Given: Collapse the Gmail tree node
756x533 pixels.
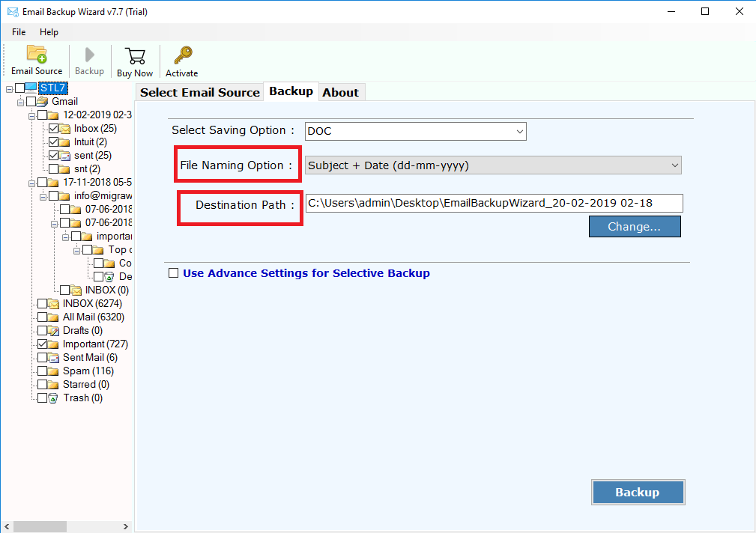Looking at the screenshot, I should 20,103.
